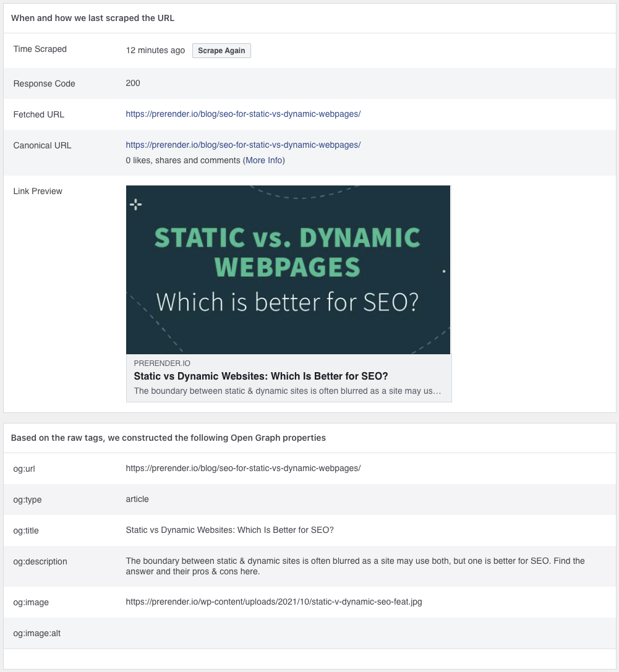The width and height of the screenshot is (619, 672).
Task: Click the 12 minutes ago timestamp
Action: [x=155, y=51]
